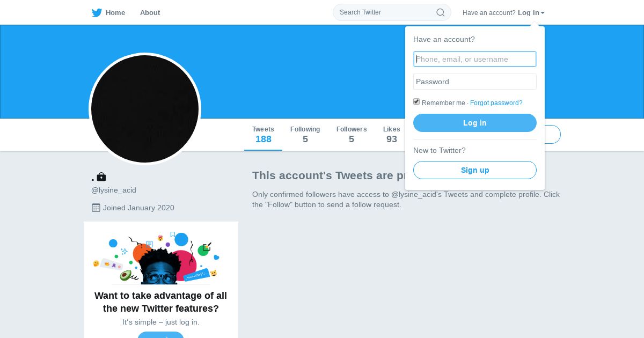Click into the Password field
The width and height of the screenshot is (644, 338).
coord(475,82)
